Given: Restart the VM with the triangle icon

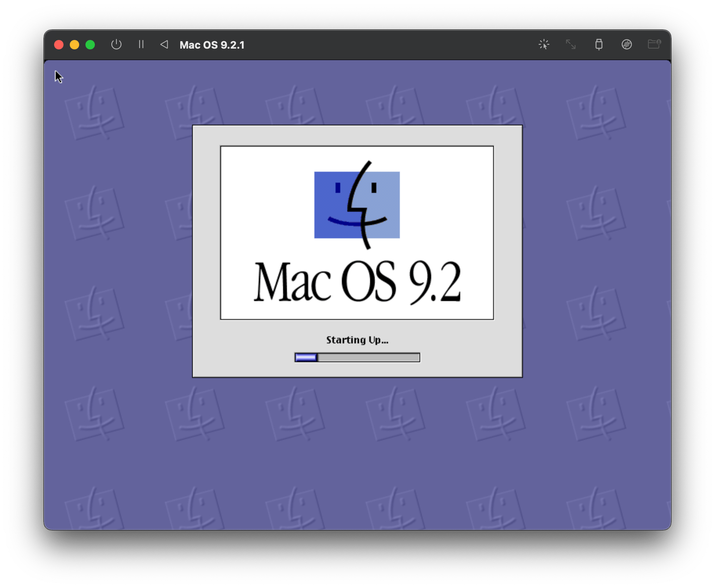Looking at the screenshot, I should [164, 45].
